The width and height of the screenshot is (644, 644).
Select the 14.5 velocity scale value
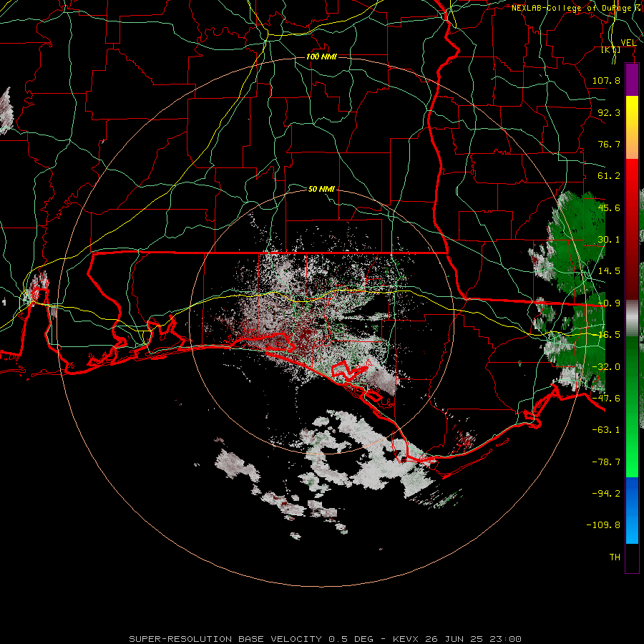tap(609, 271)
